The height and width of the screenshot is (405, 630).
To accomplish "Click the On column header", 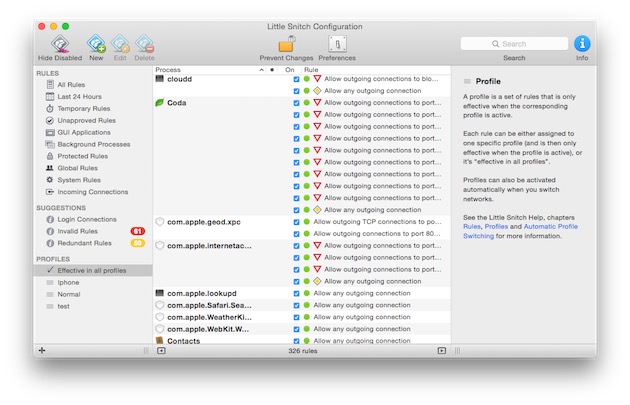I will pyautogui.click(x=290, y=70).
